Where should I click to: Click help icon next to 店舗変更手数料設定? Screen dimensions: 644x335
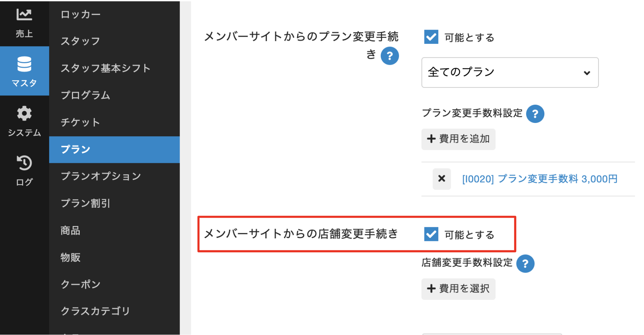pyautogui.click(x=525, y=264)
